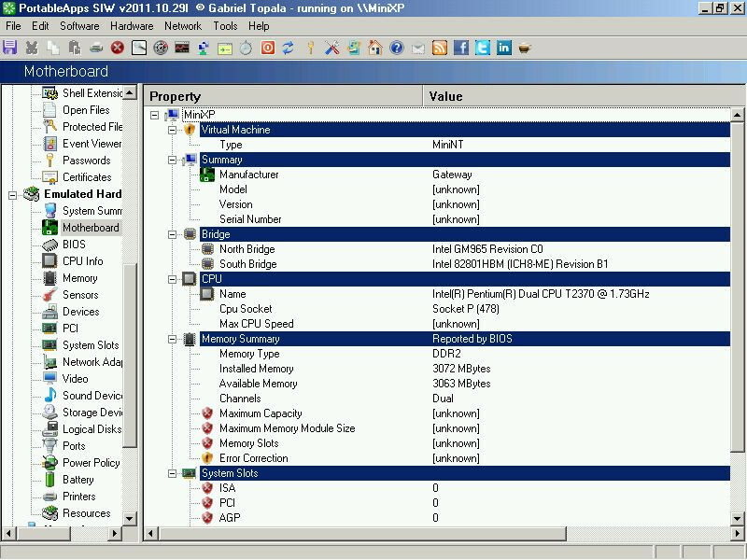Open the Tools menu
The width and height of the screenshot is (747, 560).
pos(225,26)
